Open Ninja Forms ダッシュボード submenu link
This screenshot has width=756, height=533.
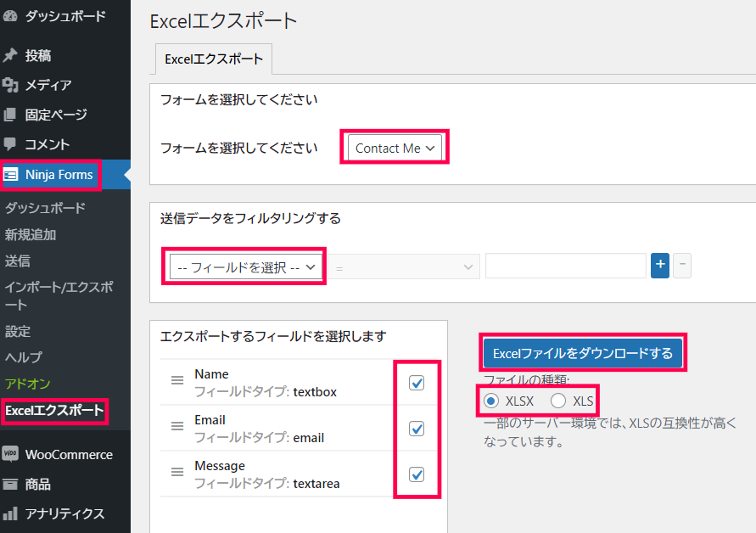[45, 208]
